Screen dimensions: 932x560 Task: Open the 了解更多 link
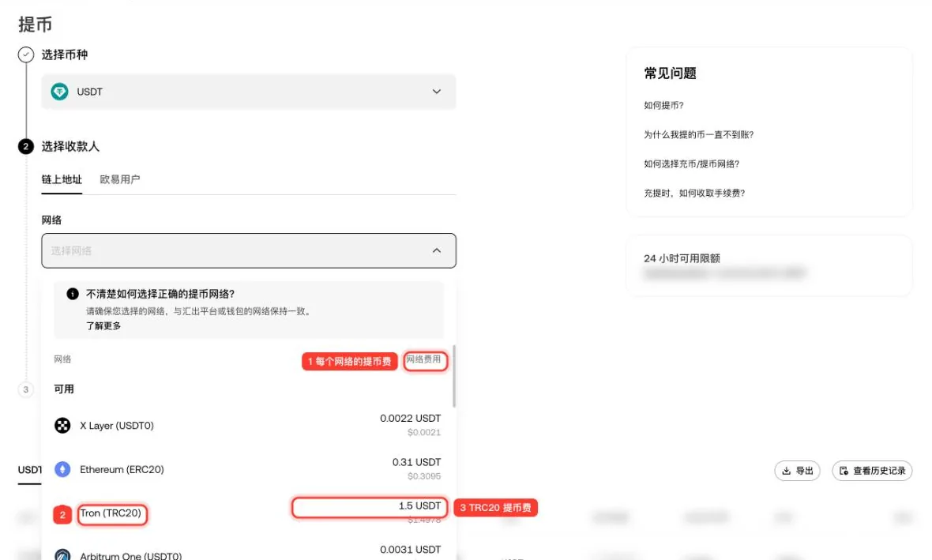103,325
